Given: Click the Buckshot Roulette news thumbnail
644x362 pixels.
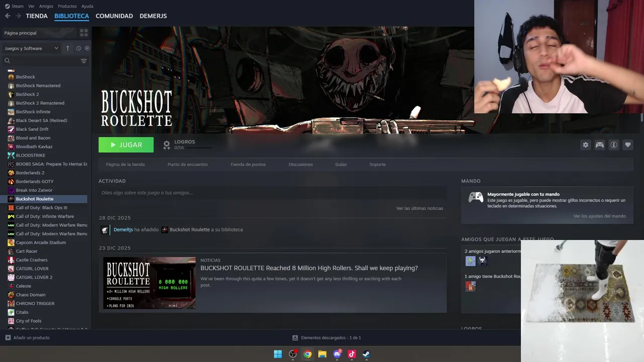Looking at the screenshot, I should click(x=149, y=283).
